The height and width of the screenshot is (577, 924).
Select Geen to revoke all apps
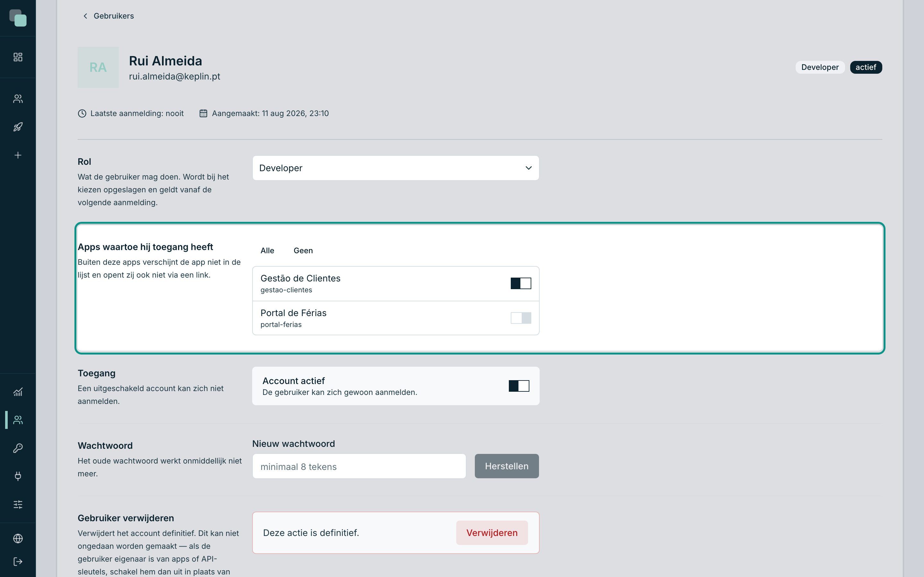(x=303, y=251)
